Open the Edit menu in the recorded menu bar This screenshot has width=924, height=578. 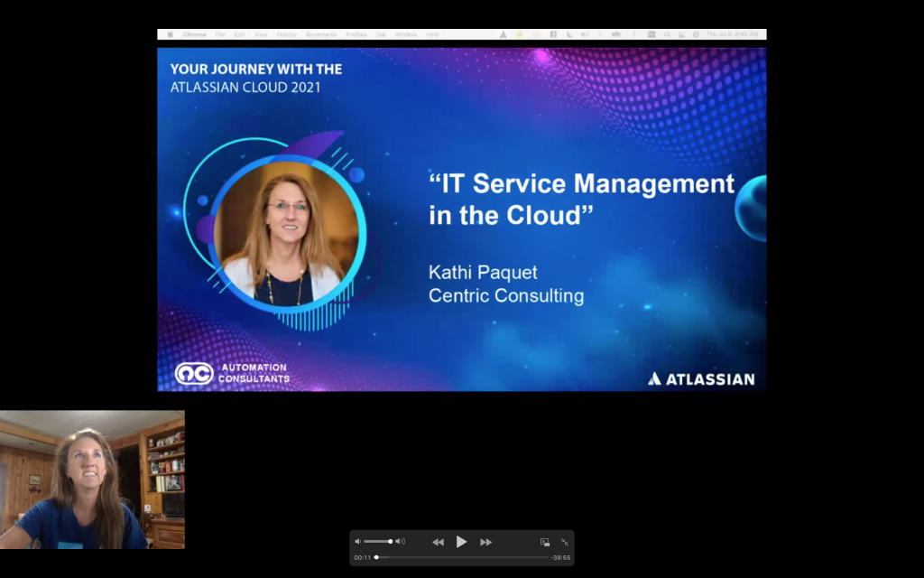[239, 34]
